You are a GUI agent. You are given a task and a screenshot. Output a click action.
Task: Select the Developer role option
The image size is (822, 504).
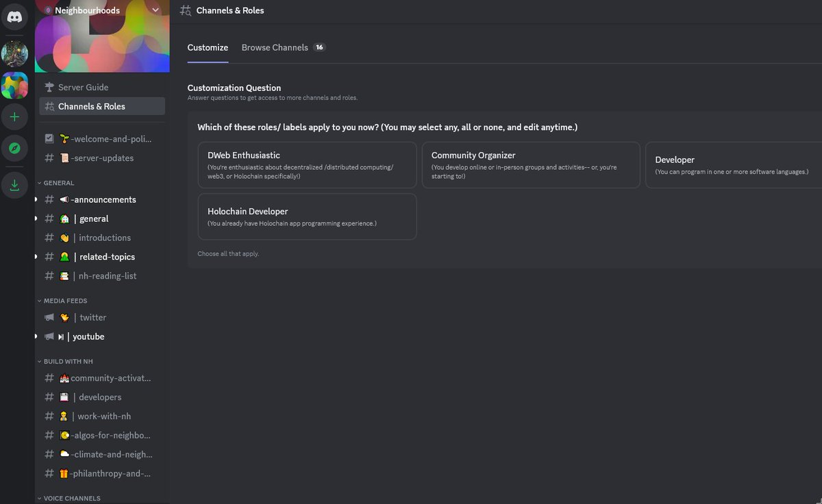(x=734, y=165)
